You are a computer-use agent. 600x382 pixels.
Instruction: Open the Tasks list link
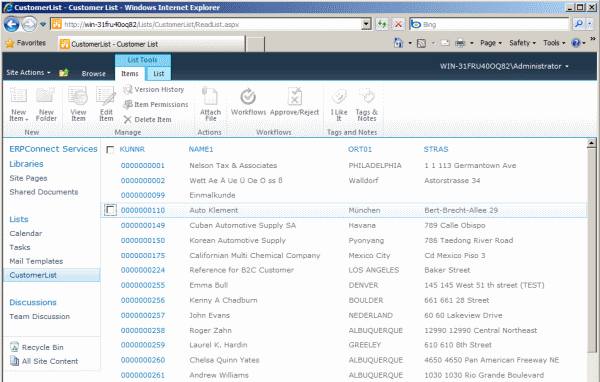pos(20,247)
